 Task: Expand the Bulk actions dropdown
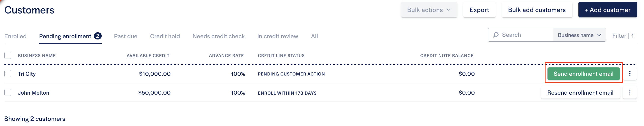pos(429,10)
